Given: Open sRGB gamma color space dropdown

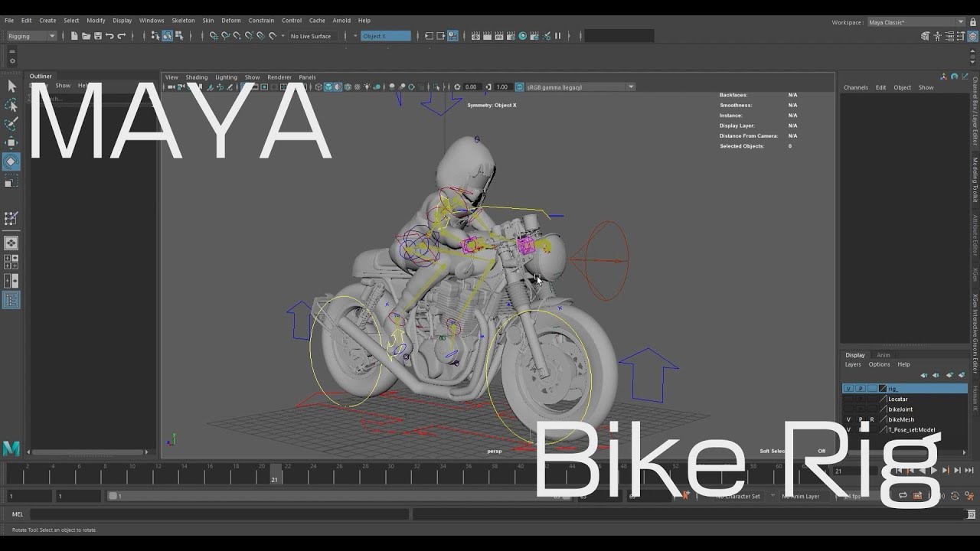Looking at the screenshot, I should tap(580, 87).
